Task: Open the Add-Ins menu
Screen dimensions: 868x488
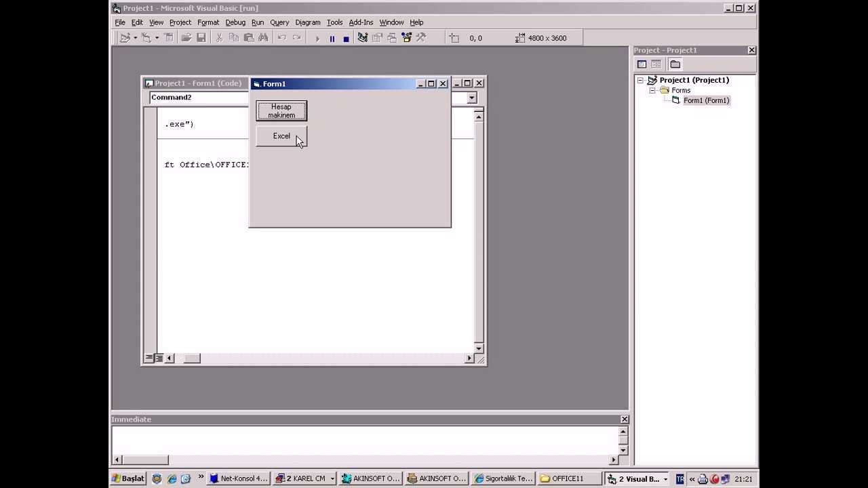Action: [361, 22]
